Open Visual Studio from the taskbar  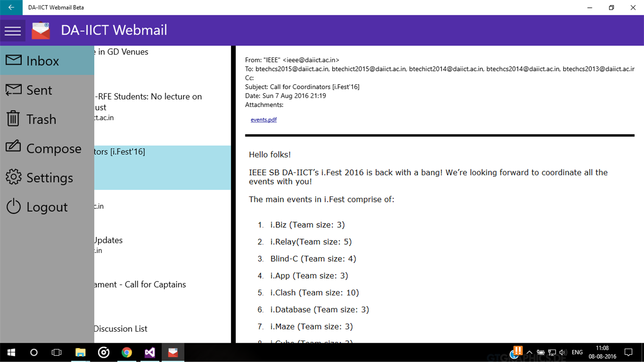coord(150,352)
